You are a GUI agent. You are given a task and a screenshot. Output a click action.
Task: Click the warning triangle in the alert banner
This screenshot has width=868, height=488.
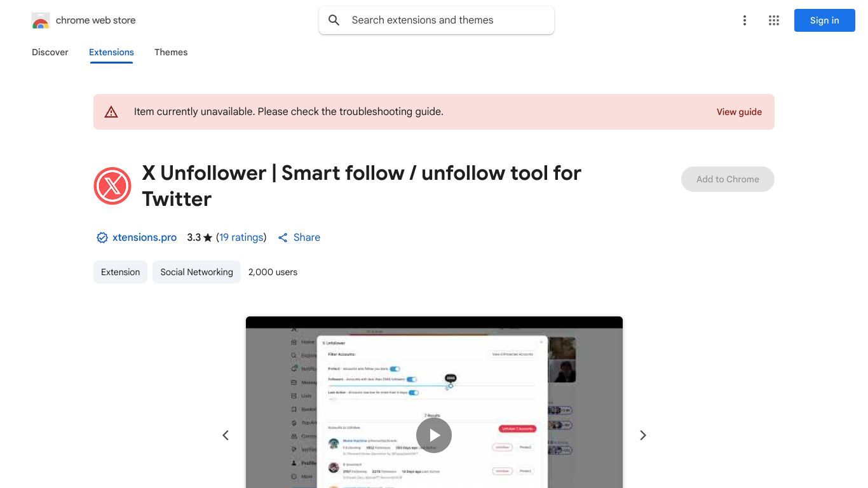[111, 112]
